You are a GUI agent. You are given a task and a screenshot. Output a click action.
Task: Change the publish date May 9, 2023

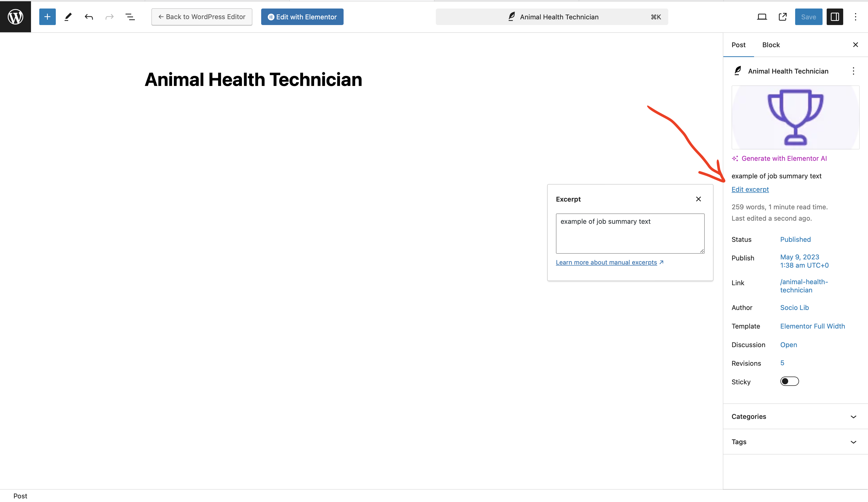coord(804,261)
